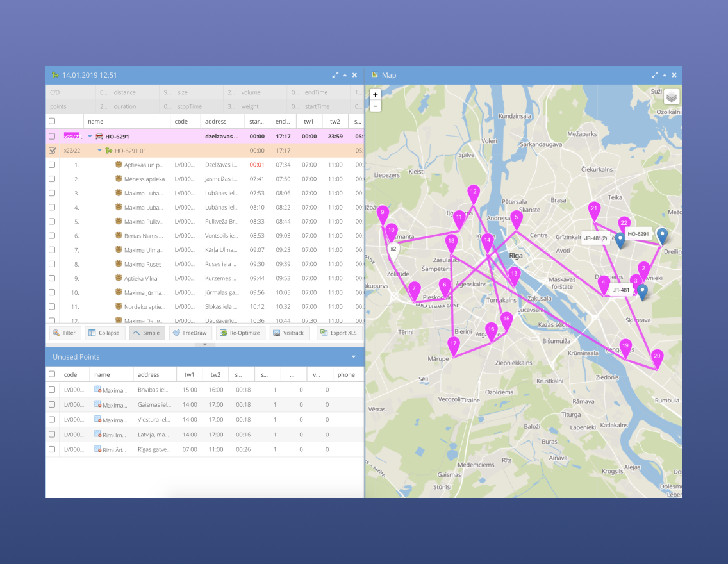The image size is (728, 564).
Task: Zoom in with the map plus button
Action: pyautogui.click(x=376, y=95)
